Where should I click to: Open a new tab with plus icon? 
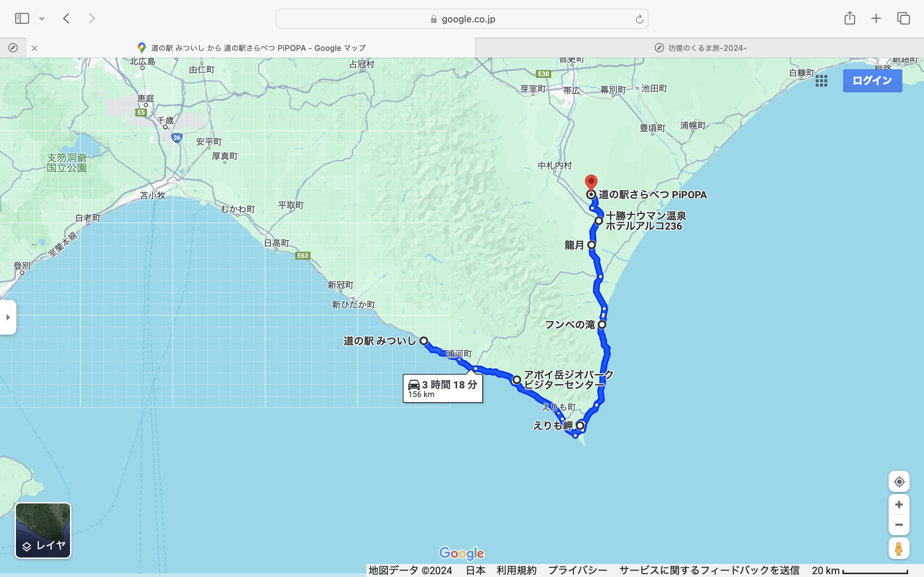pyautogui.click(x=876, y=18)
